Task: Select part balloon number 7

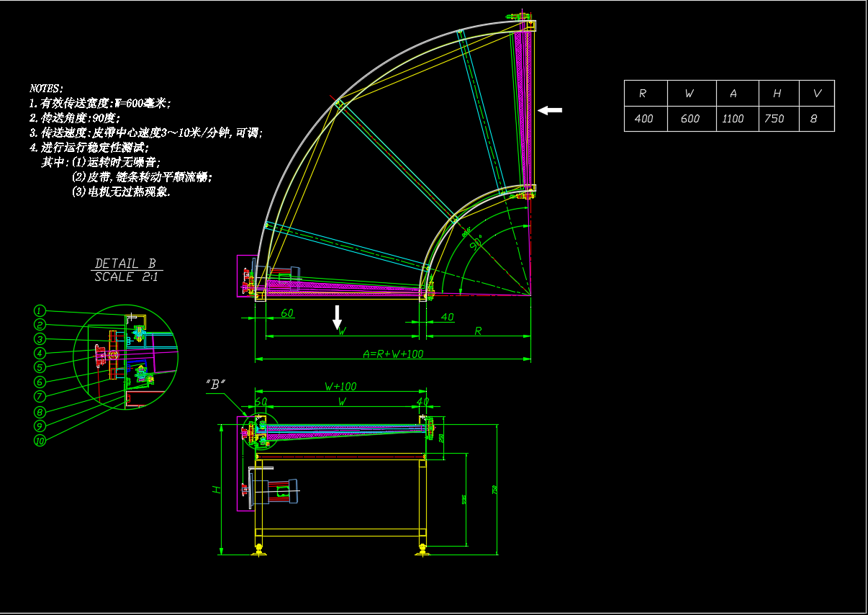Action: tap(40, 397)
